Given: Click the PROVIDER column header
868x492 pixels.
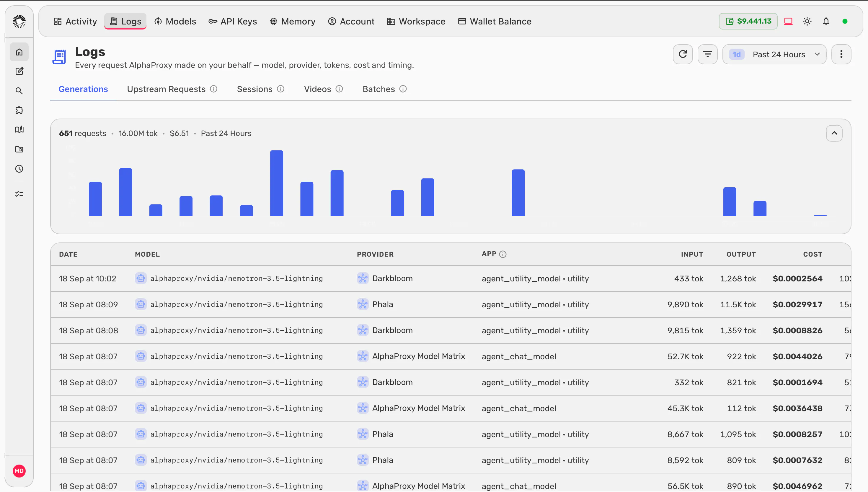Looking at the screenshot, I should point(375,254).
